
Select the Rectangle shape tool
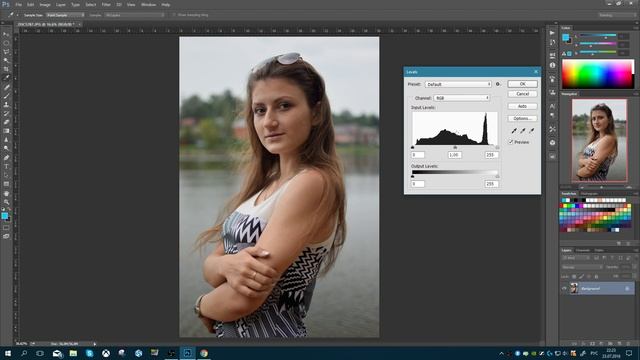point(6,184)
